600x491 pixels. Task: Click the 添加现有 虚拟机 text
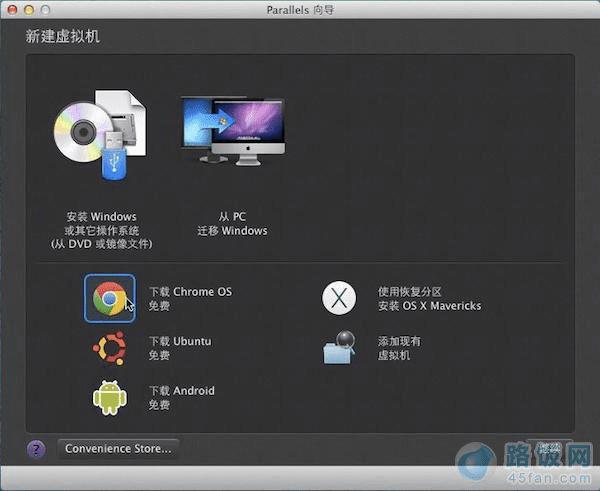click(399, 348)
